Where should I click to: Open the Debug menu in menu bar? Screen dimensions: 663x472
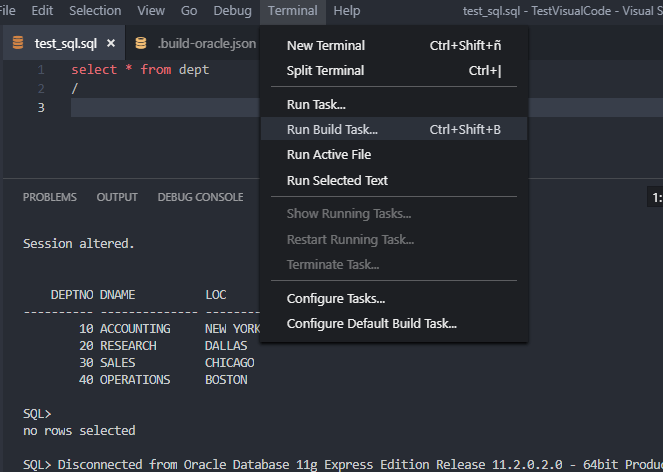tap(233, 11)
